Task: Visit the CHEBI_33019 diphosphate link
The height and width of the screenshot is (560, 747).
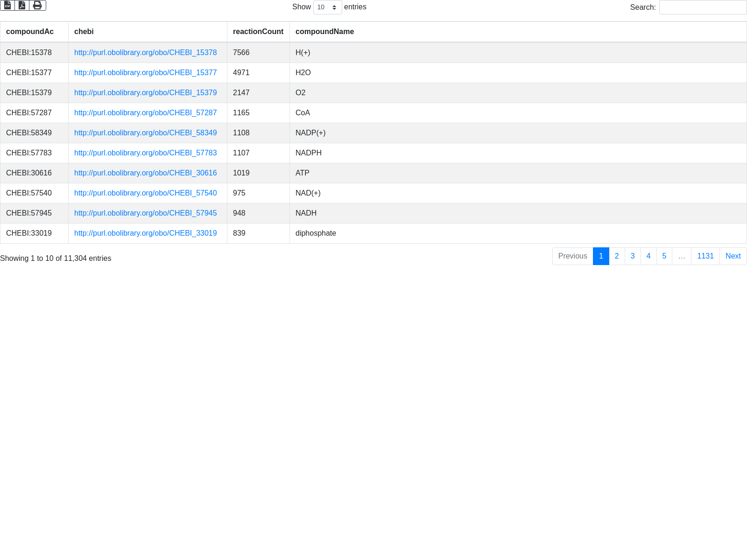Action: (145, 233)
